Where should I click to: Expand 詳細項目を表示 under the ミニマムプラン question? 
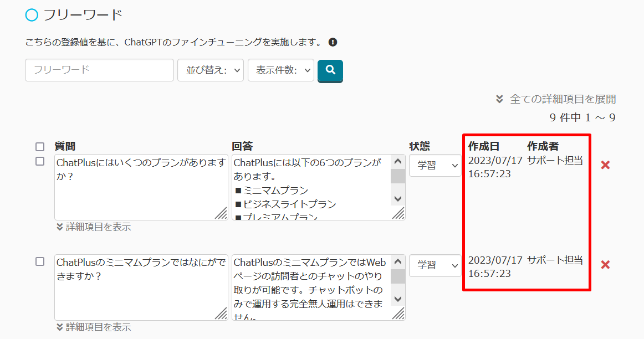(94, 327)
